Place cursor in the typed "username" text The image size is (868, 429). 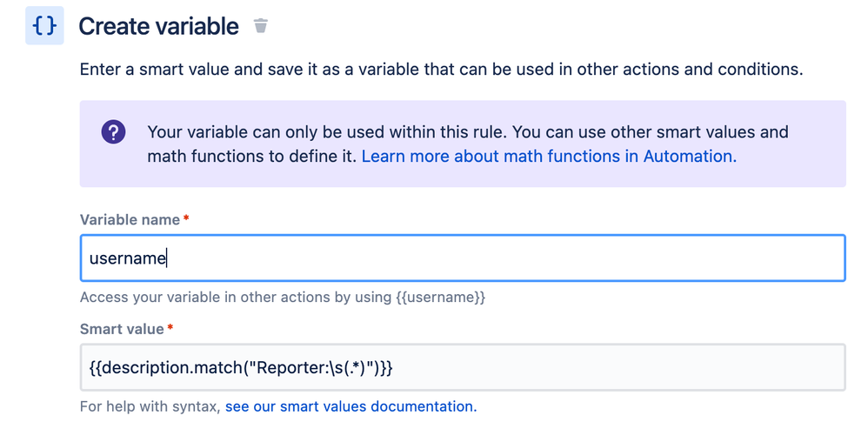(127, 258)
